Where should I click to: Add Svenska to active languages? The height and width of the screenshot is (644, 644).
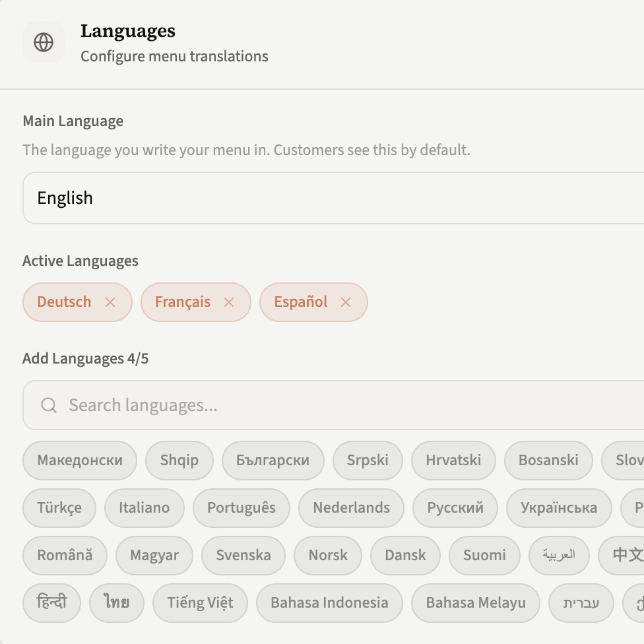(243, 556)
